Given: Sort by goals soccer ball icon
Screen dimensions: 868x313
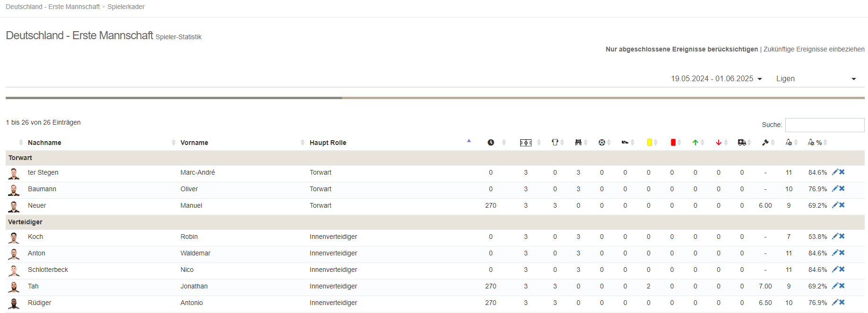Looking at the screenshot, I should click(602, 142).
